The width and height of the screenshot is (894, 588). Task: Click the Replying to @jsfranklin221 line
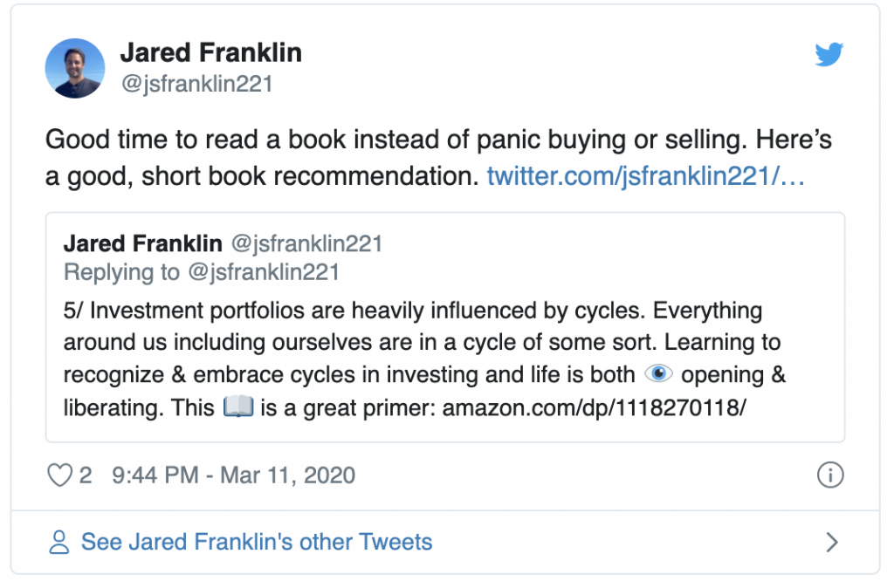202,272
